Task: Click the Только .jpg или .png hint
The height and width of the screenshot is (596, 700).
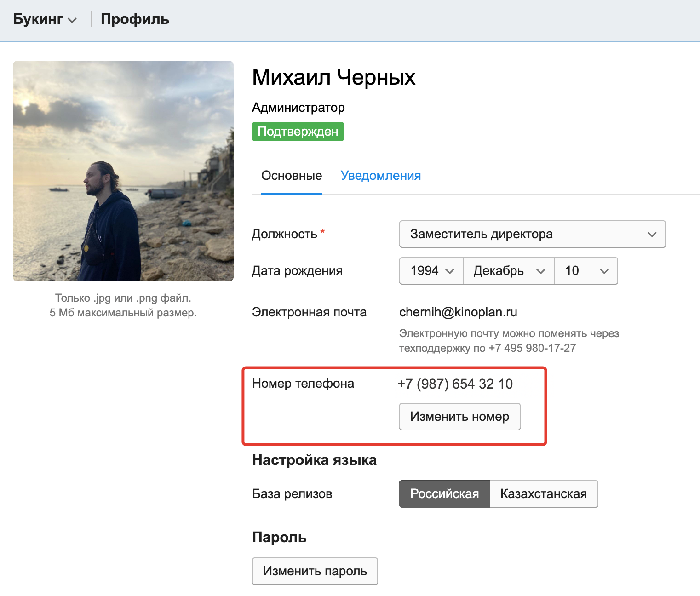Action: pyautogui.click(x=123, y=305)
